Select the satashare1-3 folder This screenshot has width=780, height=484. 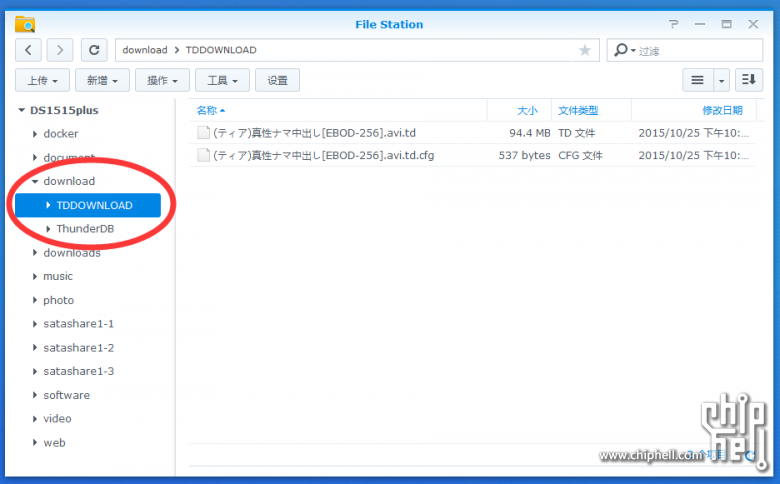tap(79, 371)
